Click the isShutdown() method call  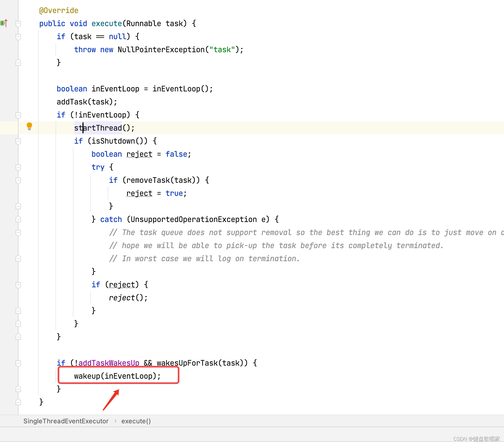pos(118,141)
